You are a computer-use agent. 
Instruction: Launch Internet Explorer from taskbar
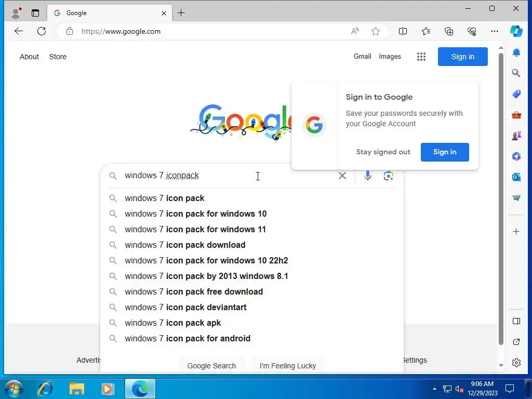(46, 389)
